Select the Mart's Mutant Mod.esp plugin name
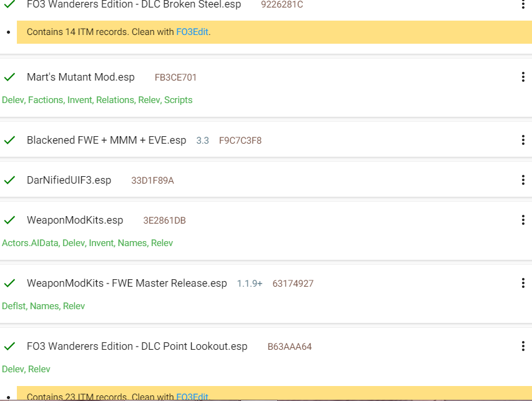The width and height of the screenshot is (532, 401). [81, 77]
